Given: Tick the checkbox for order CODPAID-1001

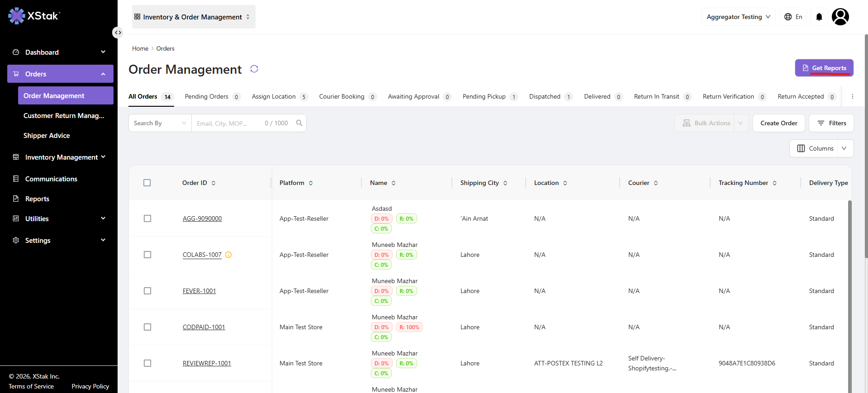Looking at the screenshot, I should pyautogui.click(x=147, y=327).
